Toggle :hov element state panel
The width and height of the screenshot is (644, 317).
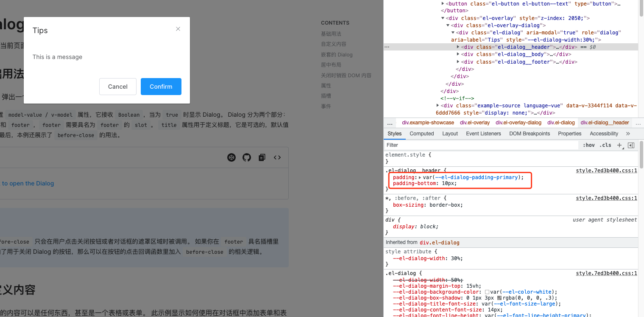[588, 145]
